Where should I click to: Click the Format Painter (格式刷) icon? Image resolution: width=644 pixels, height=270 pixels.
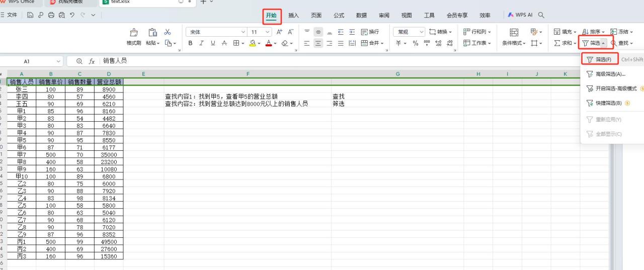click(x=134, y=33)
